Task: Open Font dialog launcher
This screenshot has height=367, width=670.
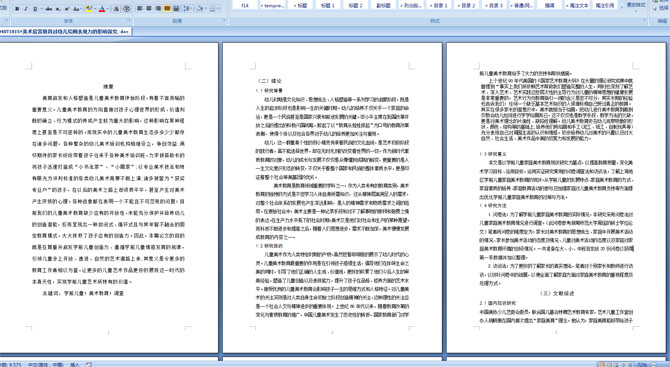Action: 129,21
